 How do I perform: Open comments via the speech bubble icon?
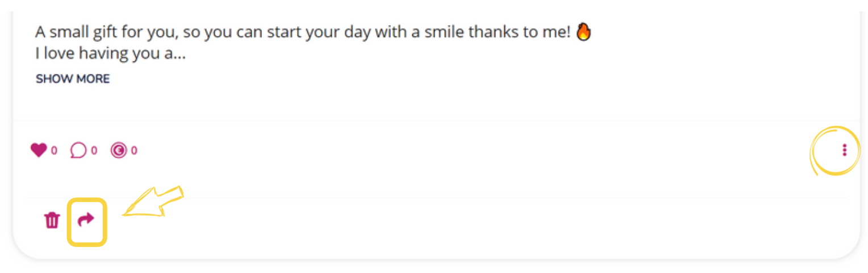click(78, 151)
